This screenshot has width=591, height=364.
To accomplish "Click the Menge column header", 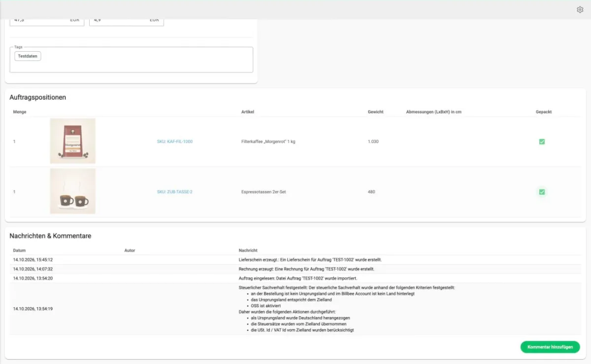I will [x=20, y=112].
